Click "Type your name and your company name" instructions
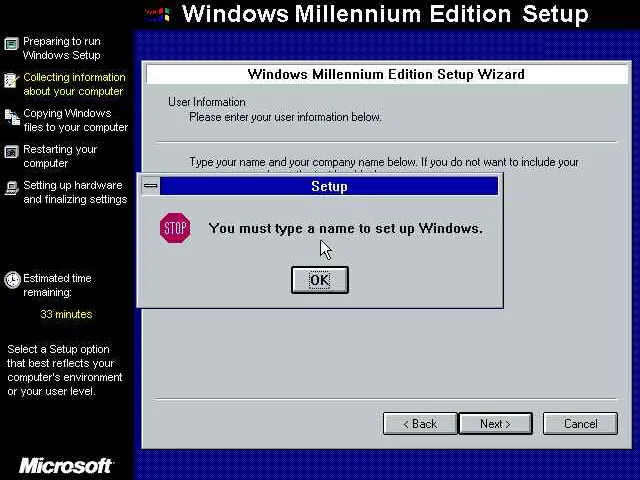The image size is (640, 480). pyautogui.click(x=384, y=162)
